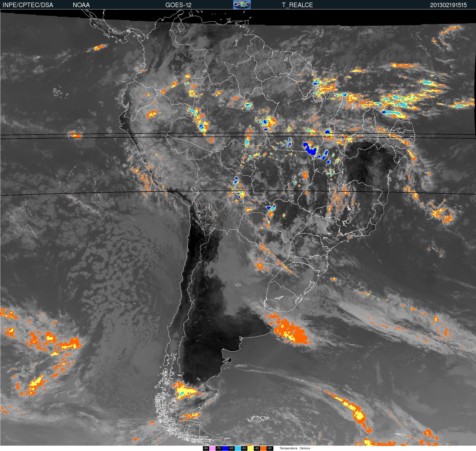Click the T_REALCE product label
Image resolution: width=476 pixels, height=451 pixels.
tap(297, 5)
